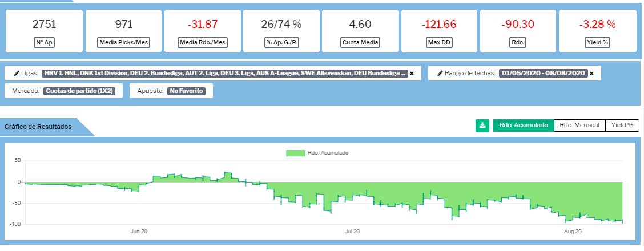The width and height of the screenshot is (644, 251).
Task: Click the Cuota Media stat label
Action: point(360,42)
